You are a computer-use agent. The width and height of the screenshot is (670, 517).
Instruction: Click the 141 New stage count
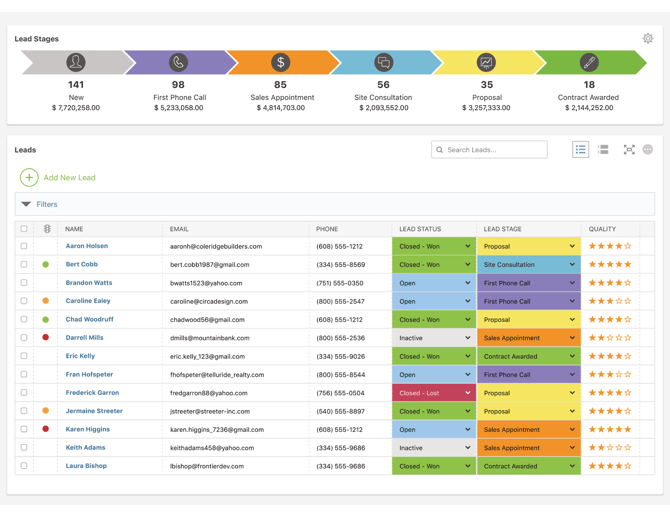pyautogui.click(x=76, y=85)
